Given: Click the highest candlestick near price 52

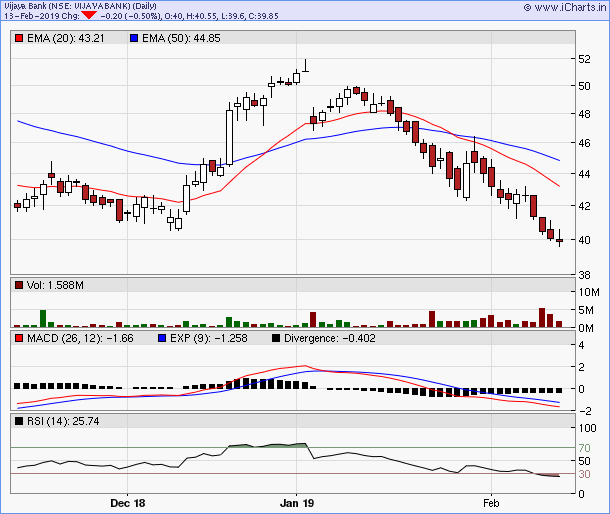Looking at the screenshot, I should [x=306, y=66].
